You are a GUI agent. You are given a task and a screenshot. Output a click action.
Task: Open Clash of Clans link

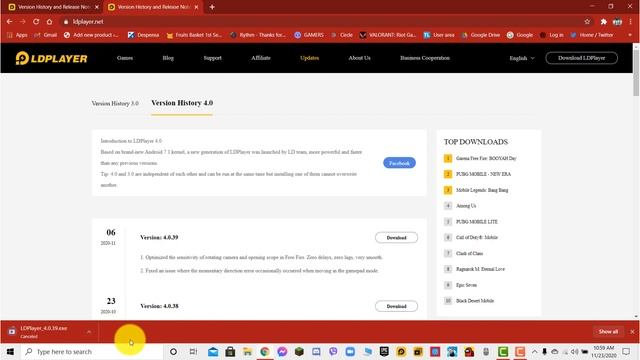click(x=469, y=253)
